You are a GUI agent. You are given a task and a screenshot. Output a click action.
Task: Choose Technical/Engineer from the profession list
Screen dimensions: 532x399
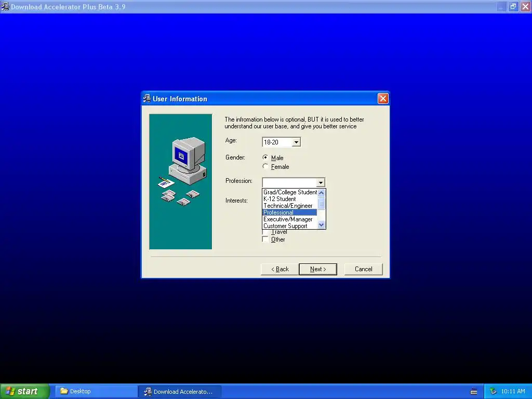point(290,206)
